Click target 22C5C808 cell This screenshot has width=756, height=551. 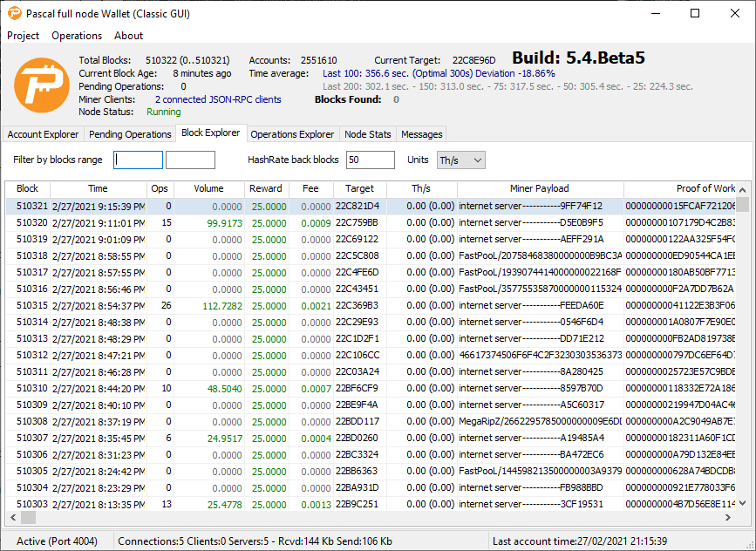pos(359,256)
